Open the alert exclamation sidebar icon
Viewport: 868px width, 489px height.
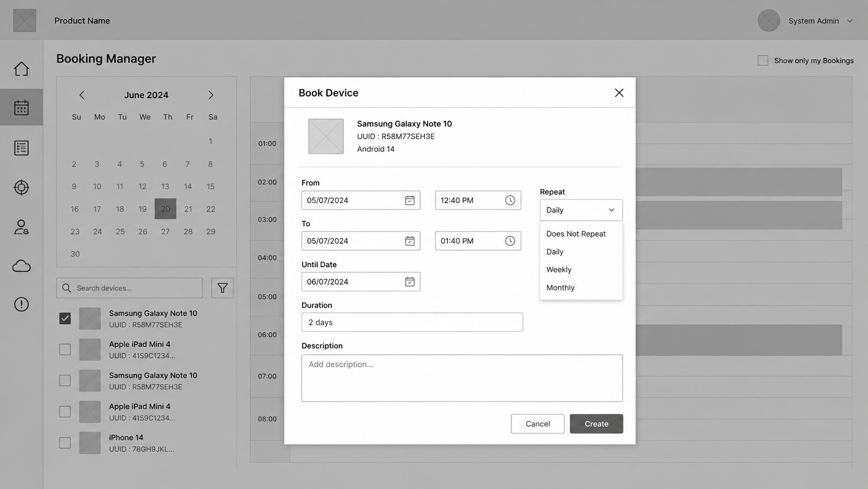coord(21,304)
